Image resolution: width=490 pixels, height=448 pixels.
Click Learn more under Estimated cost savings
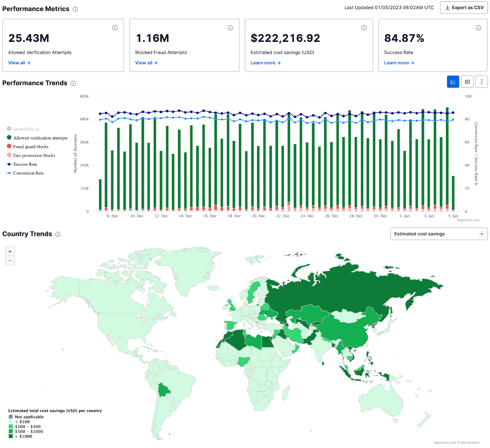coord(265,63)
